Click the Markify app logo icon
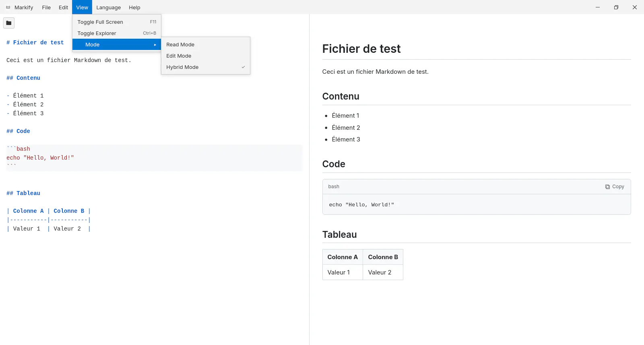The image size is (644, 345). click(x=8, y=7)
